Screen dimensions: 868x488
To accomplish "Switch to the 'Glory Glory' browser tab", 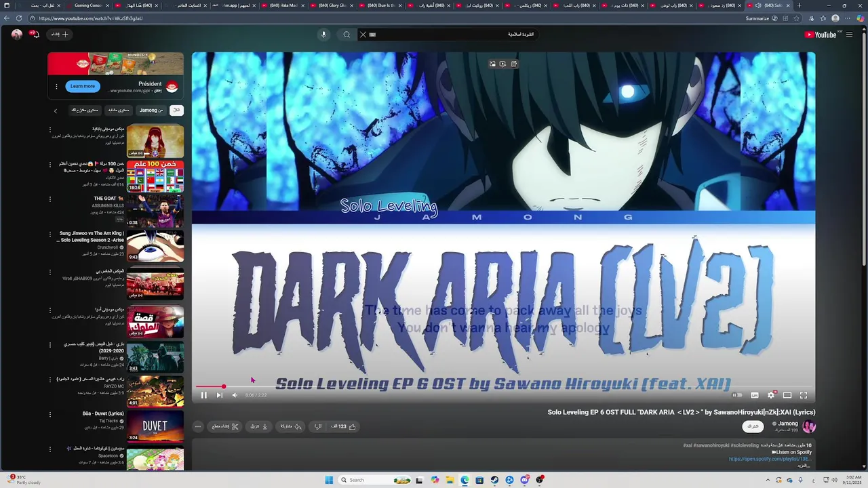I will 332,5.
